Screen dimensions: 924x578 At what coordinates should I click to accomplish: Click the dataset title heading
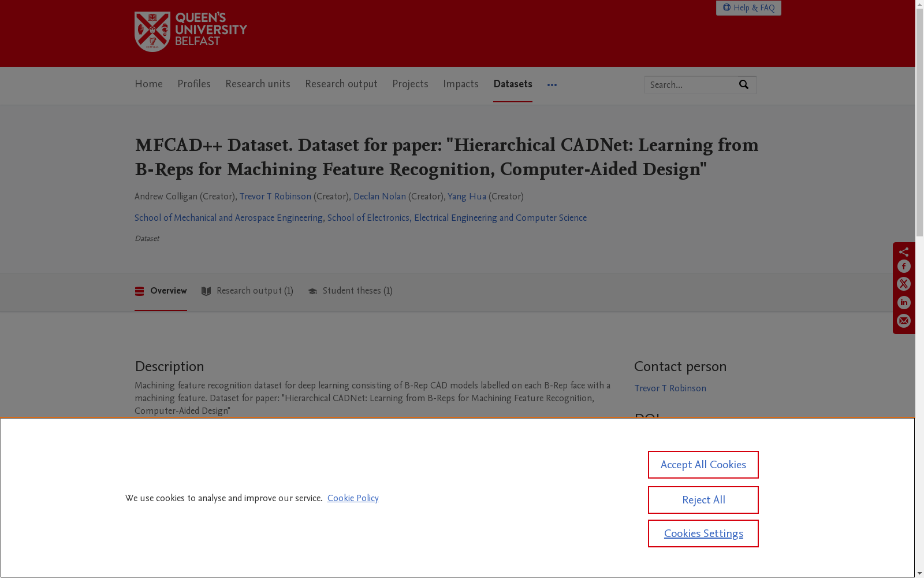(446, 157)
